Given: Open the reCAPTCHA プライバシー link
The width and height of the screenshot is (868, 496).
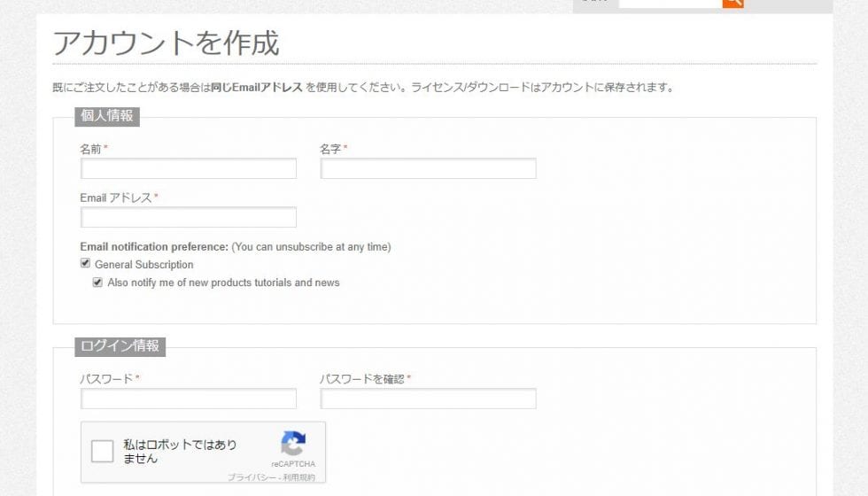Looking at the screenshot, I should click(x=252, y=477).
